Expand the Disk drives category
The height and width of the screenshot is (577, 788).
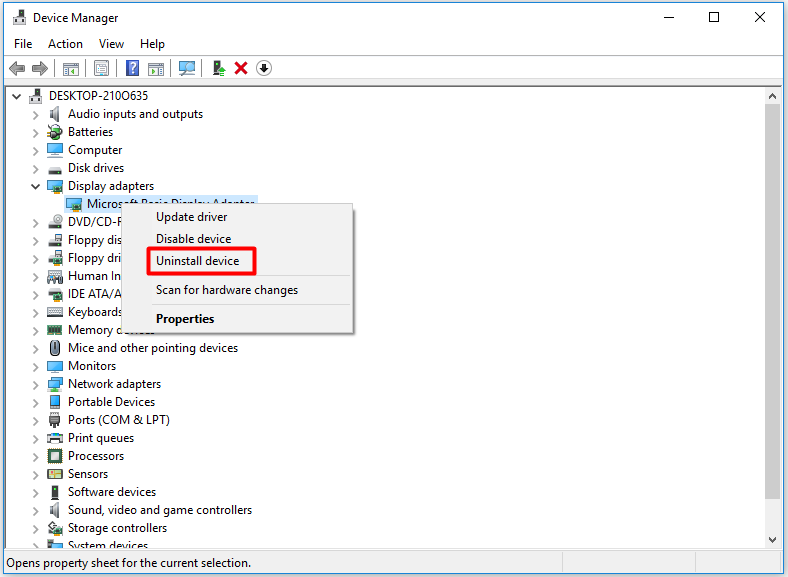point(35,169)
